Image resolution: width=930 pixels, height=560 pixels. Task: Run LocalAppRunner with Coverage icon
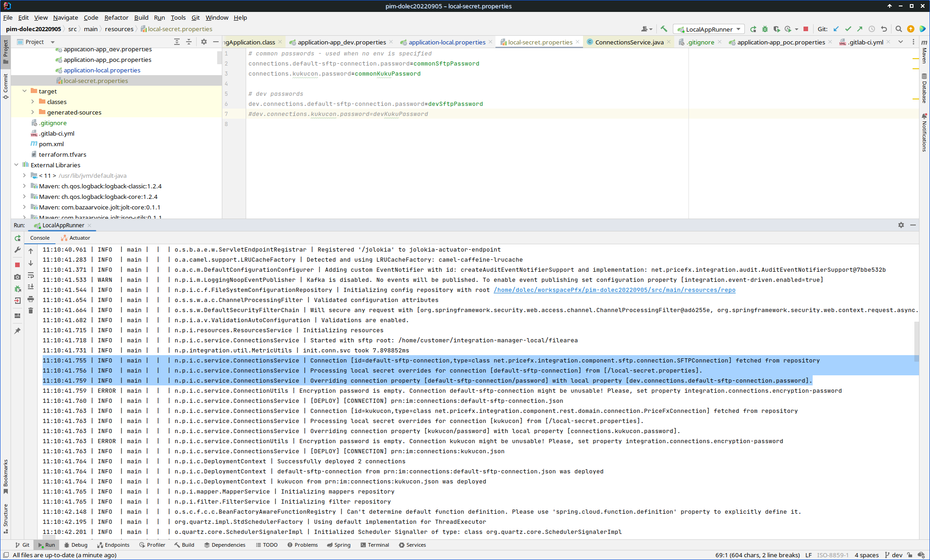pyautogui.click(x=776, y=29)
